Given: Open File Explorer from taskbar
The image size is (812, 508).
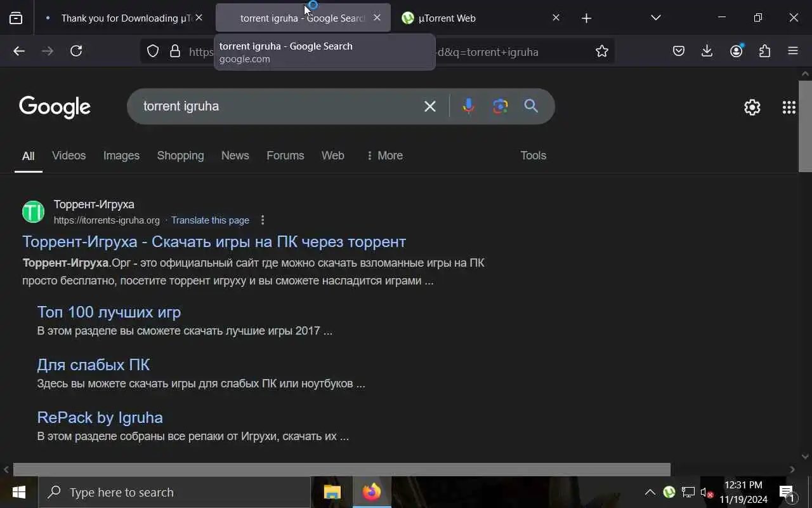Looking at the screenshot, I should (x=332, y=492).
